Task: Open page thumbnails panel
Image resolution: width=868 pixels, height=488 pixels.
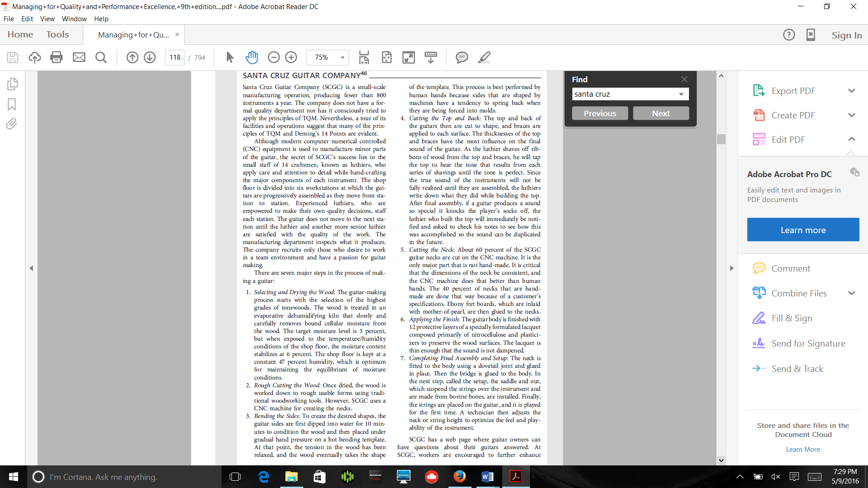Action: [12, 84]
